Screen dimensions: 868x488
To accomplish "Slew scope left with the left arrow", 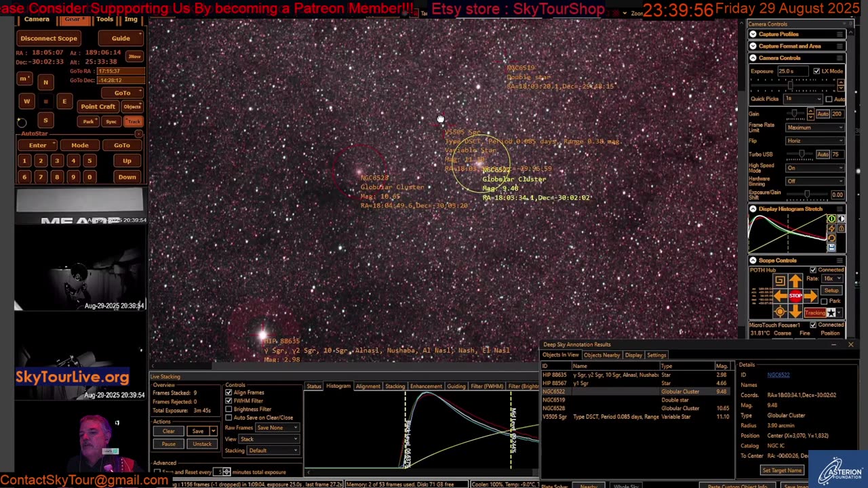I will coord(781,296).
